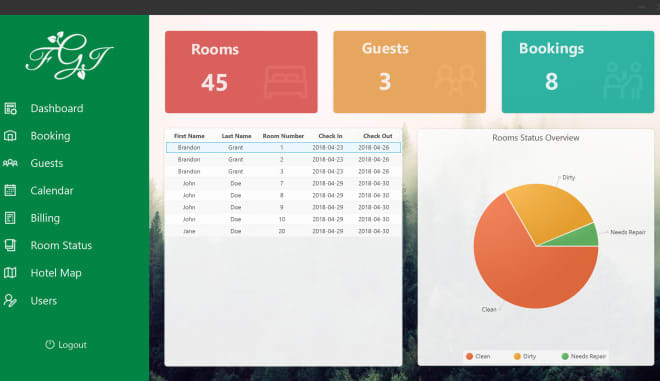Click the Logout power icon
This screenshot has height=381, width=660.
coord(50,344)
